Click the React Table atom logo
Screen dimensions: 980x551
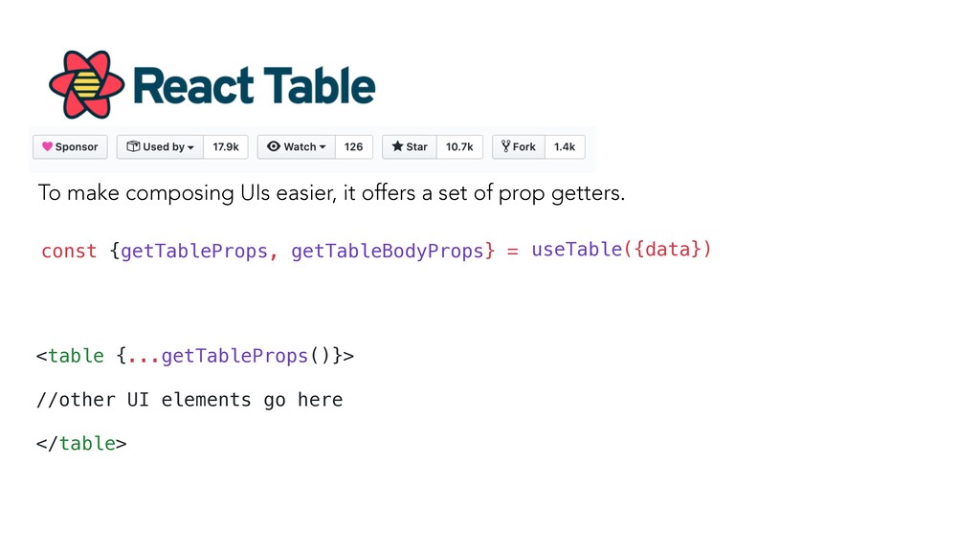pyautogui.click(x=87, y=84)
